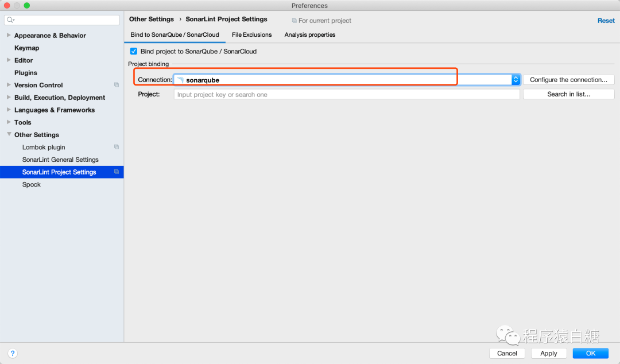Image resolution: width=620 pixels, height=364 pixels.
Task: Click the For current project icon
Action: pyautogui.click(x=294, y=21)
